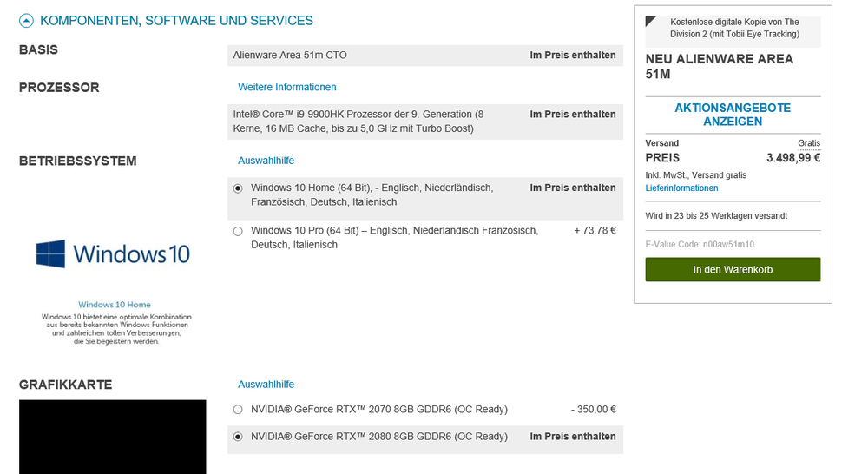This screenshot has width=868, height=474.
Task: Open Auswahlhilfe for Grafikkarte
Action: [x=266, y=385]
